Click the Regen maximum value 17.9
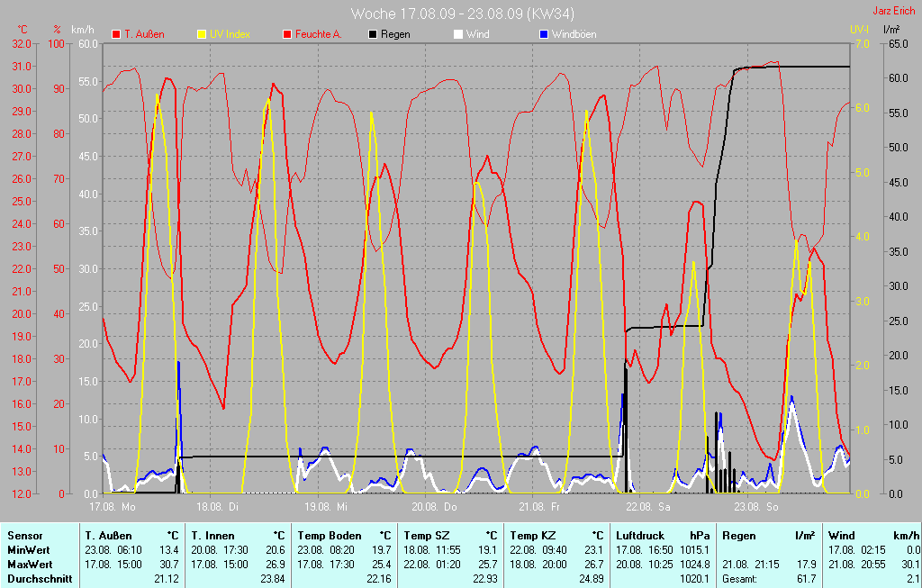Screen dimensions: 922x588 [x=806, y=564]
